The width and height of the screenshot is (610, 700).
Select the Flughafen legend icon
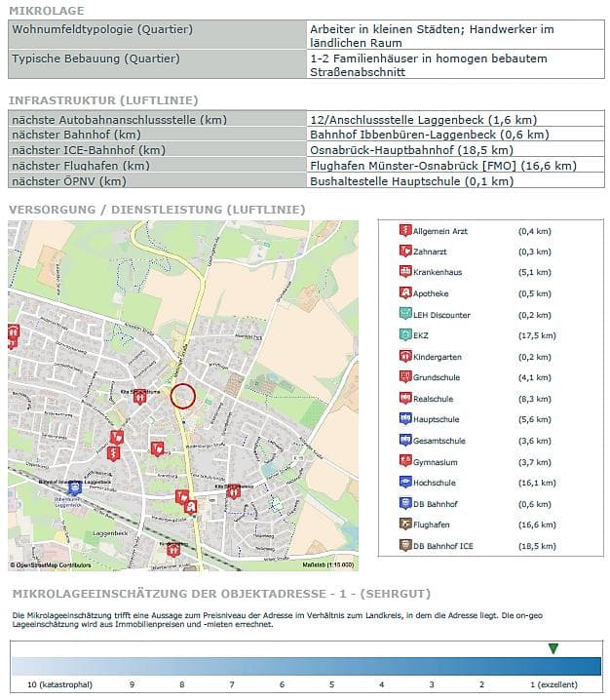[405, 525]
